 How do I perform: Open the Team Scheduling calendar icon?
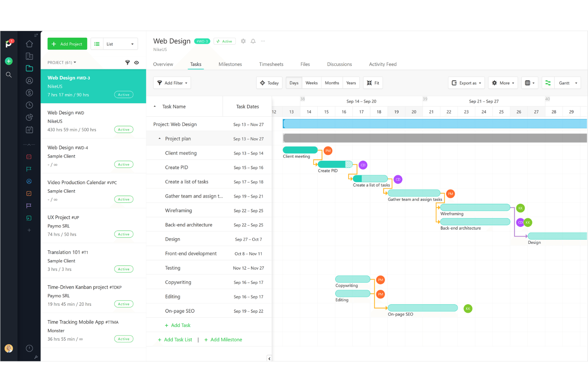point(29,129)
